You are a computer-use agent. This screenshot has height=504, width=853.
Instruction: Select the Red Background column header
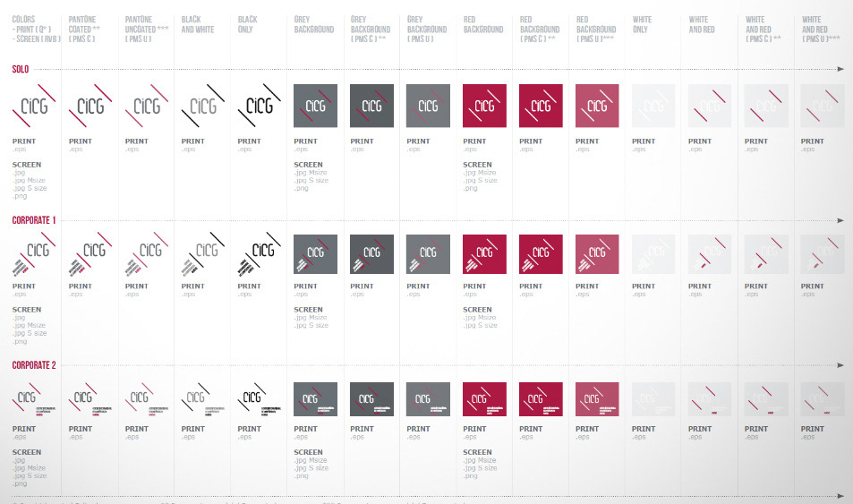tap(483, 24)
